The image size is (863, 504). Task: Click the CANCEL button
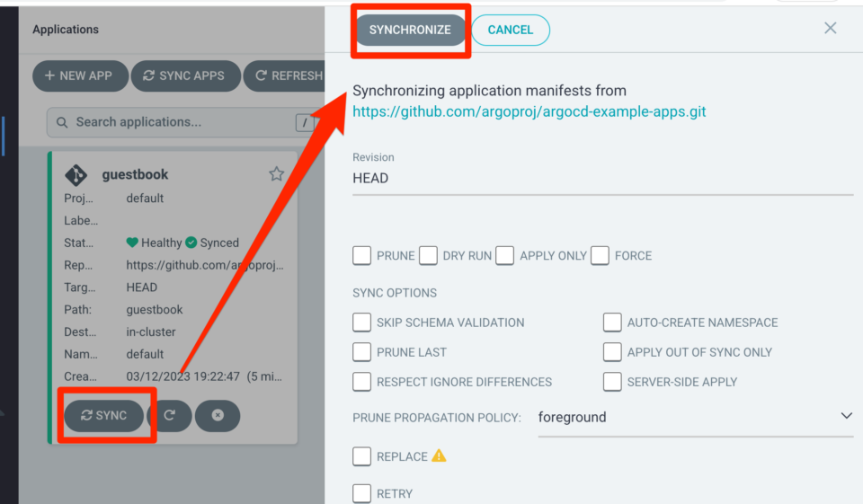511,30
